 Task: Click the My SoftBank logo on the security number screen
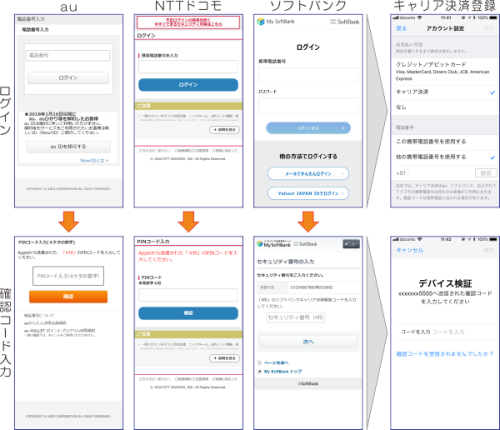[x=274, y=244]
